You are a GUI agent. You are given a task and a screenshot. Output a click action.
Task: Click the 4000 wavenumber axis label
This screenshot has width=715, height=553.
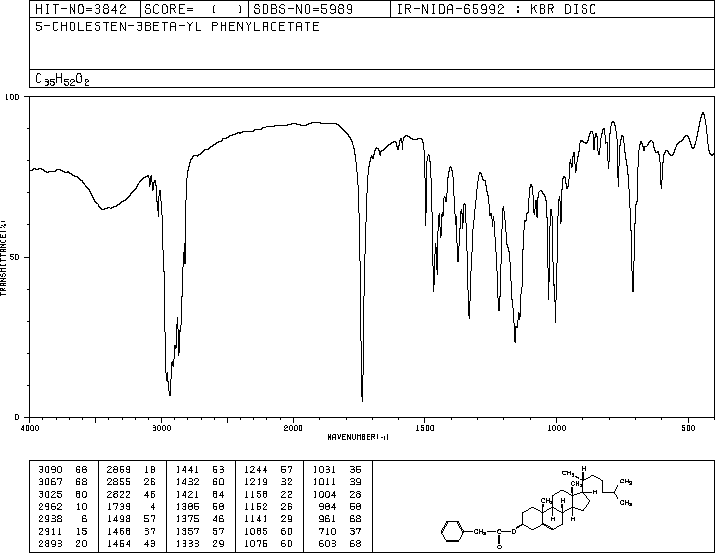coord(30,428)
